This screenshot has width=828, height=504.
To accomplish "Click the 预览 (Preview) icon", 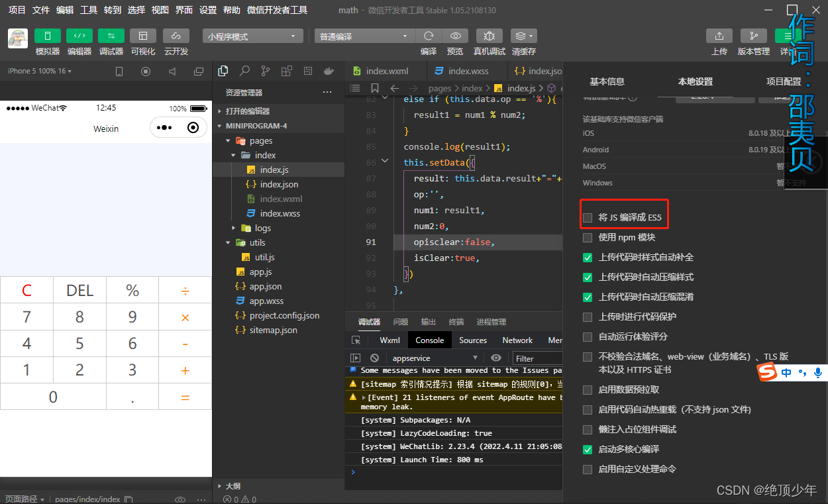I will point(456,36).
